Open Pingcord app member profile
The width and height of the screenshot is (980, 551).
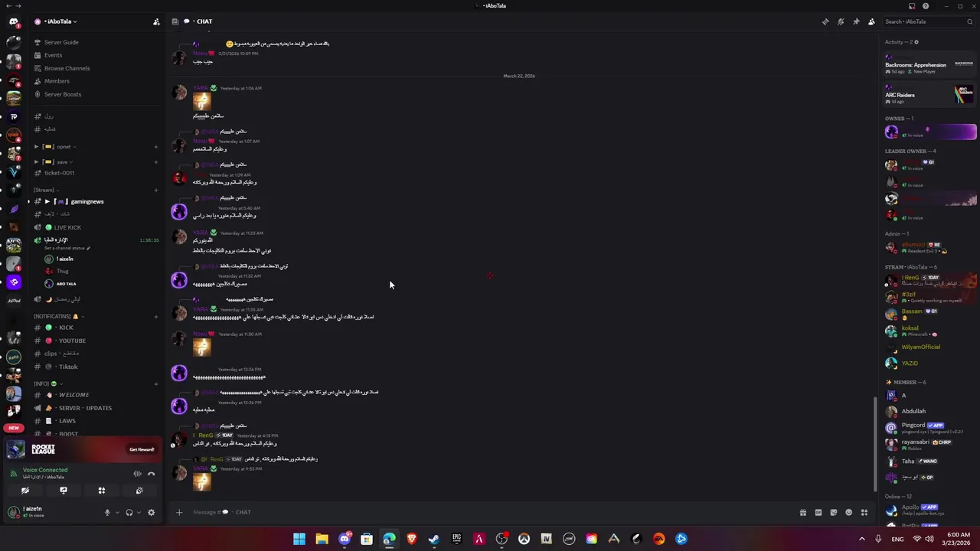point(929,427)
